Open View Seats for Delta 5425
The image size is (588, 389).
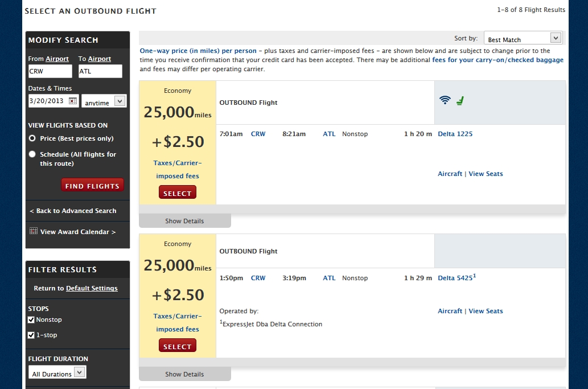[486, 311]
